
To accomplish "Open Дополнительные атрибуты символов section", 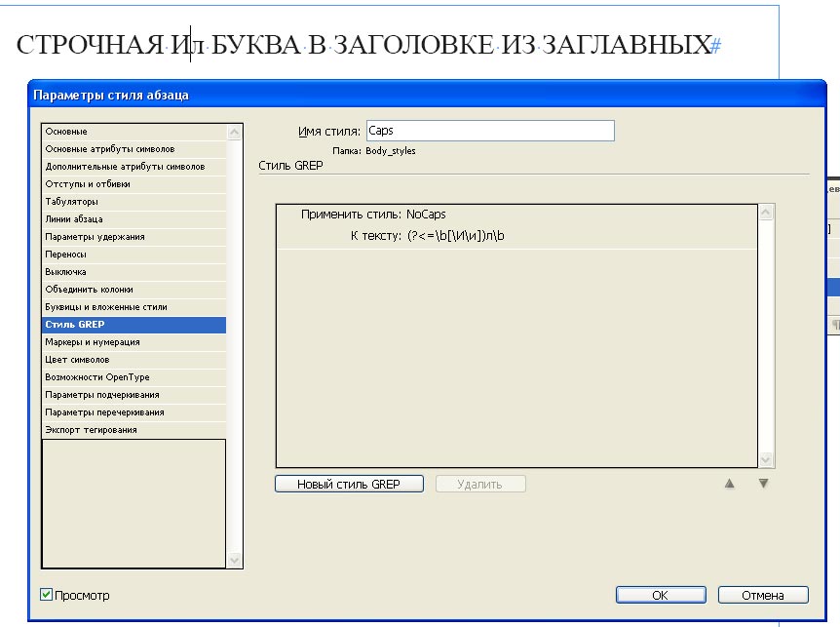I will [134, 167].
